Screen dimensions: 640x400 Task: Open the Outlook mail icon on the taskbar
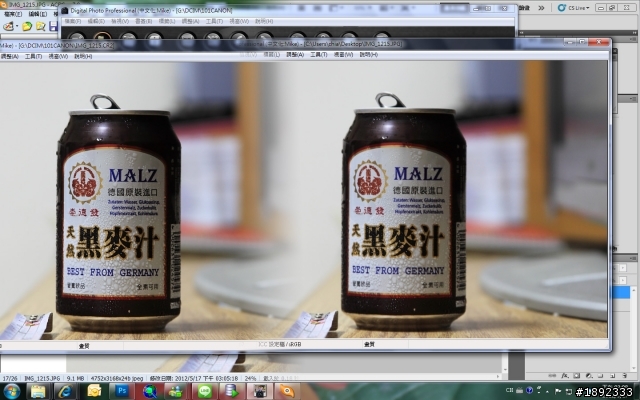(93, 391)
